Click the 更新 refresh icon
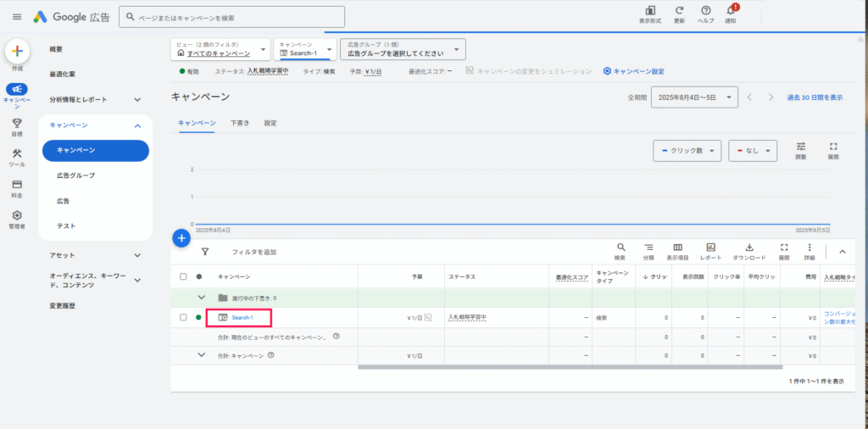Screen dimensions: 868x429 [x=679, y=10]
